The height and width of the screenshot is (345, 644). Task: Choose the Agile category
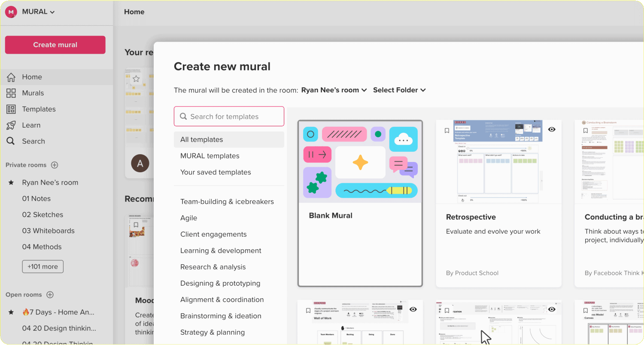point(188,218)
